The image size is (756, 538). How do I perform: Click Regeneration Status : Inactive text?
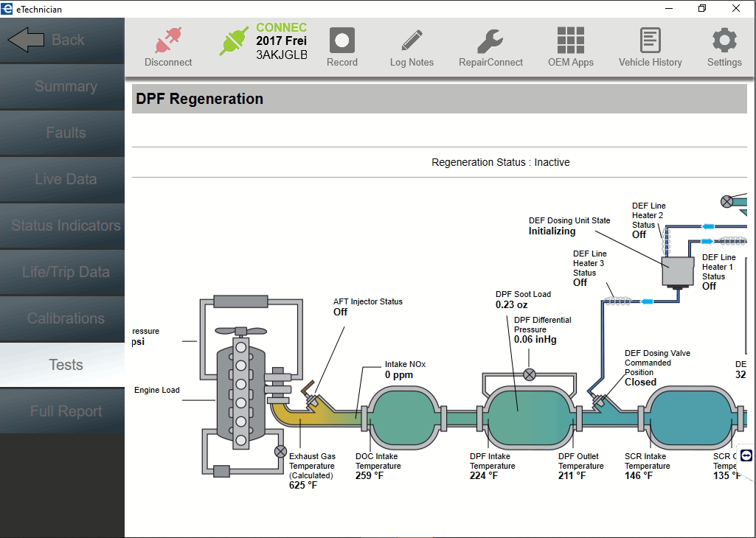pos(501,162)
